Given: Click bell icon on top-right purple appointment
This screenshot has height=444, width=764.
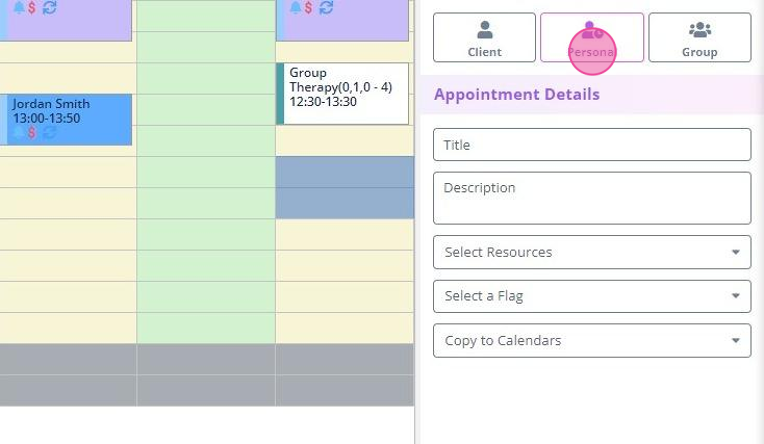Looking at the screenshot, I should click(295, 8).
